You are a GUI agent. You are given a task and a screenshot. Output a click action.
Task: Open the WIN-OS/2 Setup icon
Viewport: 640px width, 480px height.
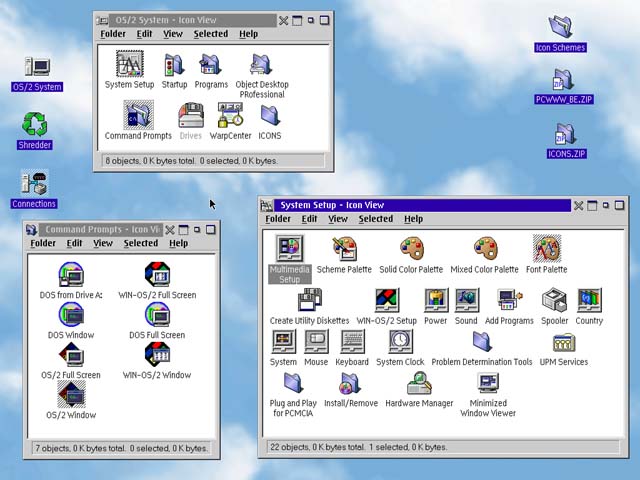point(387,300)
